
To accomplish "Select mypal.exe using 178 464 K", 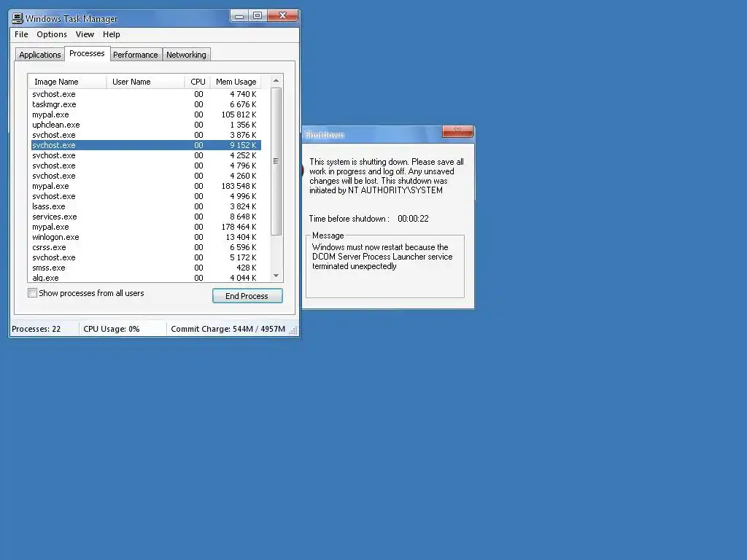I will pos(146,227).
